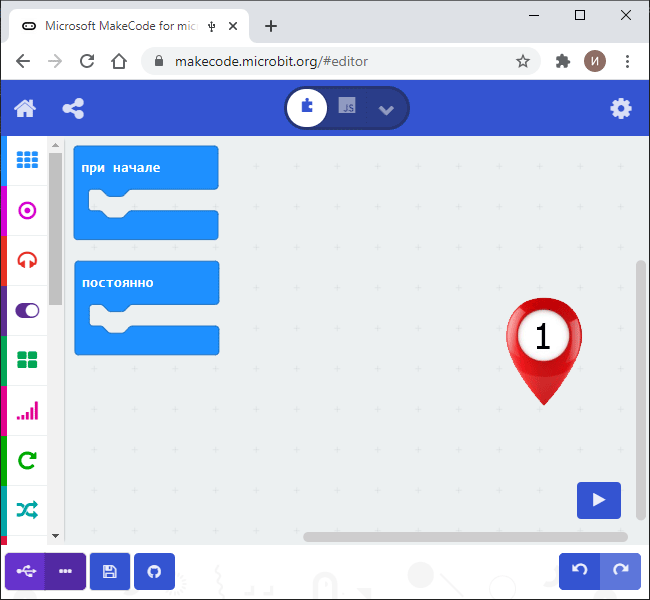Select the 'постоянно' block
The image size is (650, 600).
tap(147, 283)
